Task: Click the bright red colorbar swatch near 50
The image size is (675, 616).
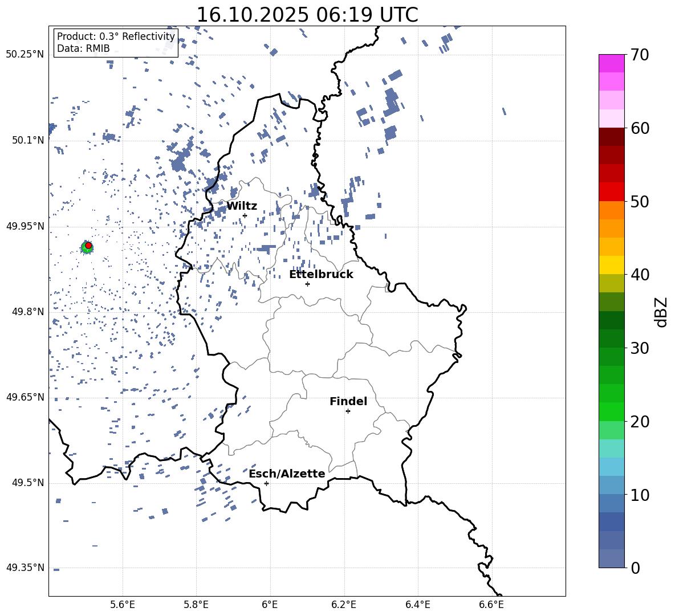Action: (x=611, y=192)
